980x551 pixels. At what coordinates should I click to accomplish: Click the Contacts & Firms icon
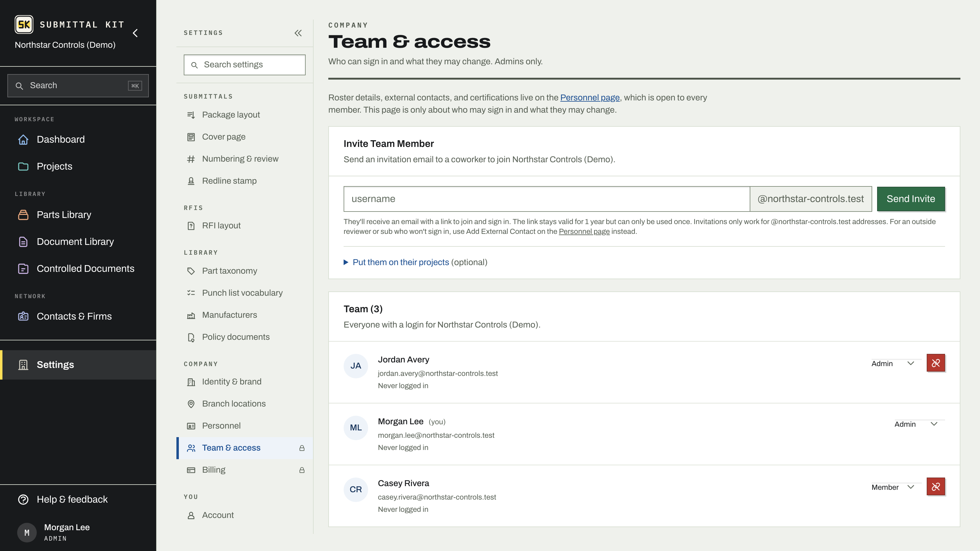point(23,317)
